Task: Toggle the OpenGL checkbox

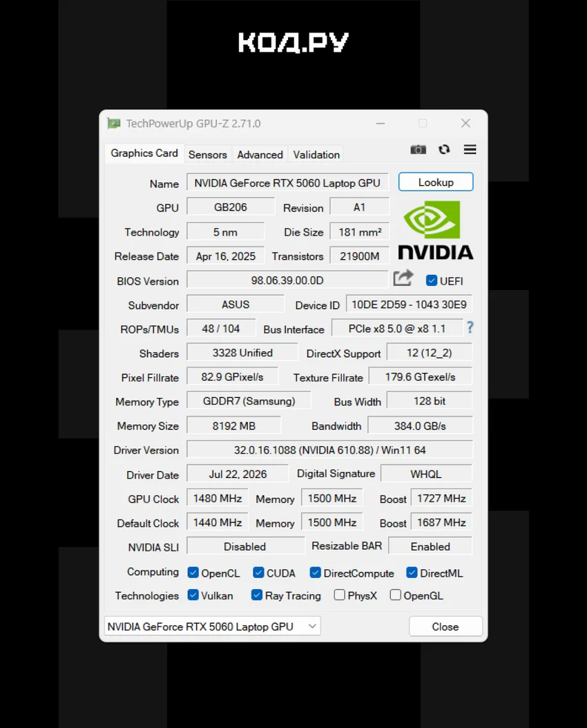Action: click(x=395, y=595)
